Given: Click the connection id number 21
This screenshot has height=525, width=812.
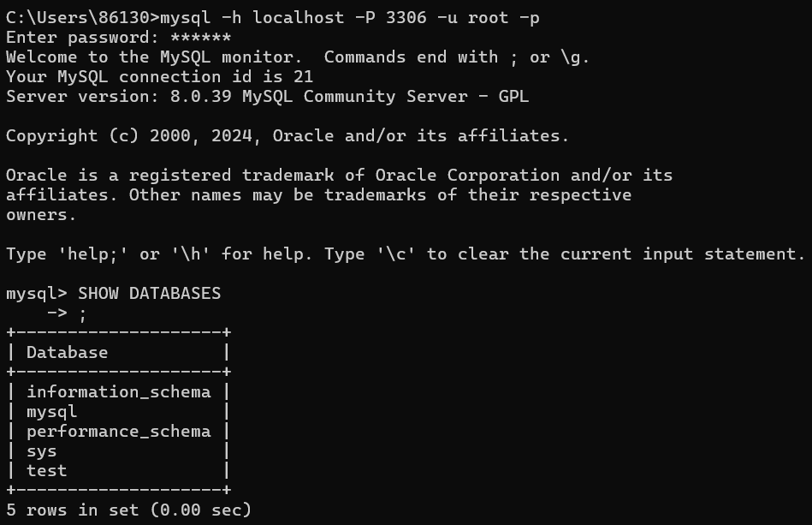Looking at the screenshot, I should (x=304, y=77).
